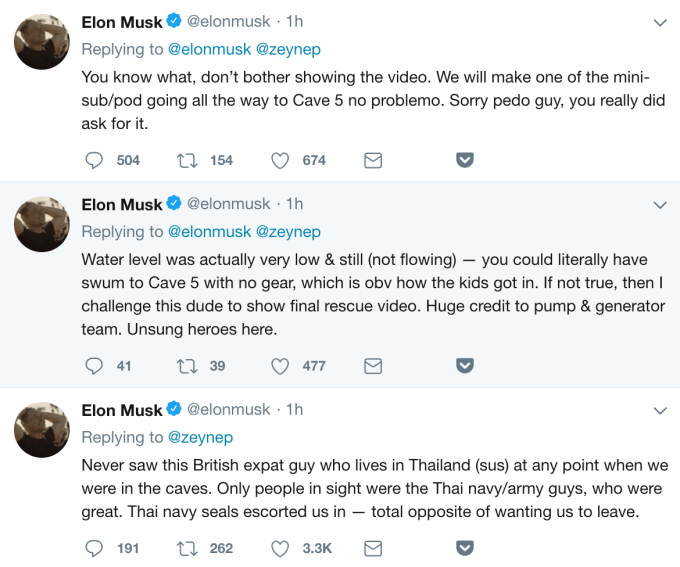
Task: Reply to the 'Water level' tweet
Action: 95,365
